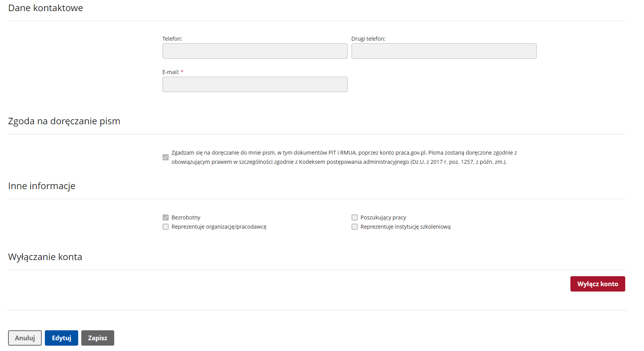Image resolution: width=644 pixels, height=351 pixels.
Task: Check Reprezentuje organizację/pracodawcę option
Action: [166, 227]
